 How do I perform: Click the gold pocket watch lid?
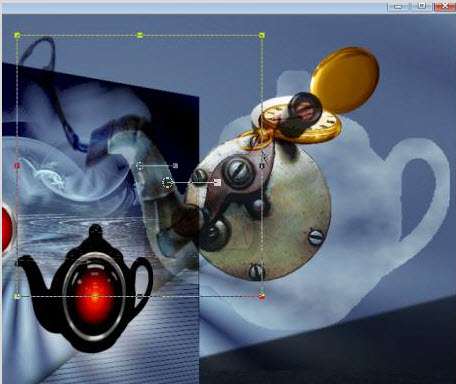344,79
